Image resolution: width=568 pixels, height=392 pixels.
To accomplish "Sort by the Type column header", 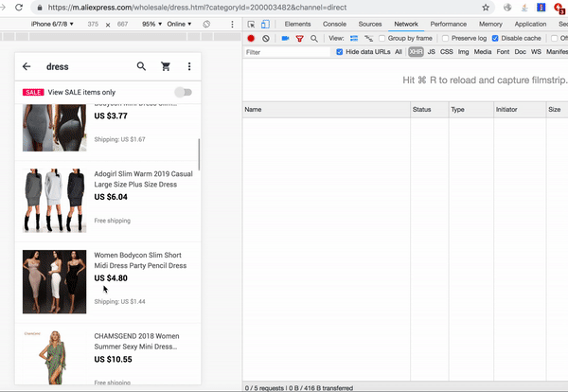I will (x=471, y=110).
